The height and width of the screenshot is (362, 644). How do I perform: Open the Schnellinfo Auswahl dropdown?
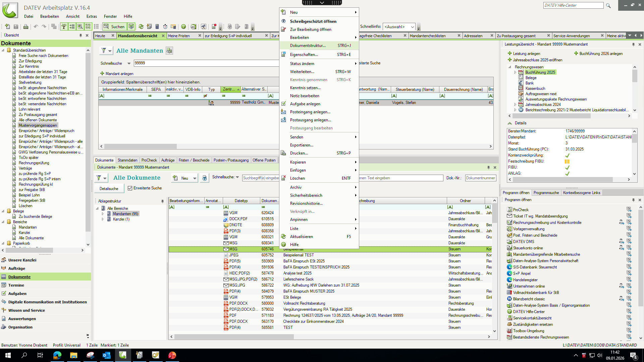(412, 27)
